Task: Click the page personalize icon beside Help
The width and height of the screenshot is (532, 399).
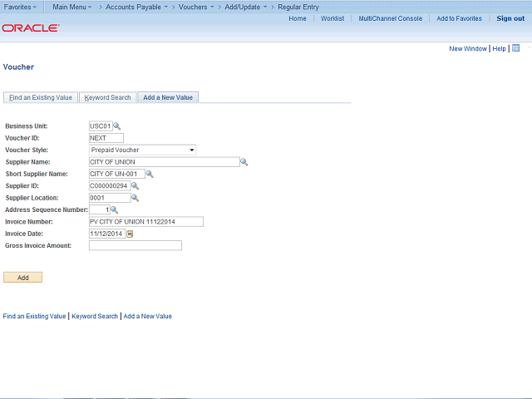Action: coord(515,48)
